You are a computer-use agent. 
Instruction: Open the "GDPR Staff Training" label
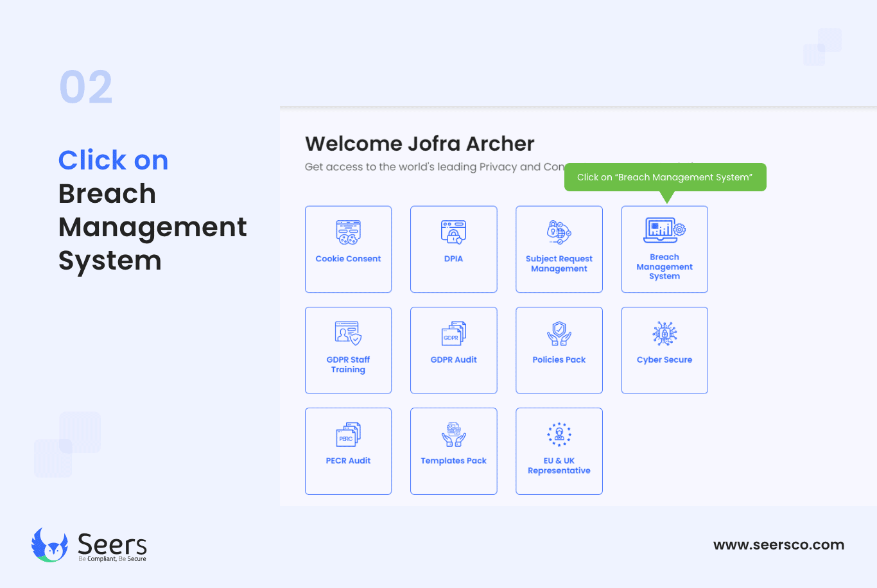(348, 365)
